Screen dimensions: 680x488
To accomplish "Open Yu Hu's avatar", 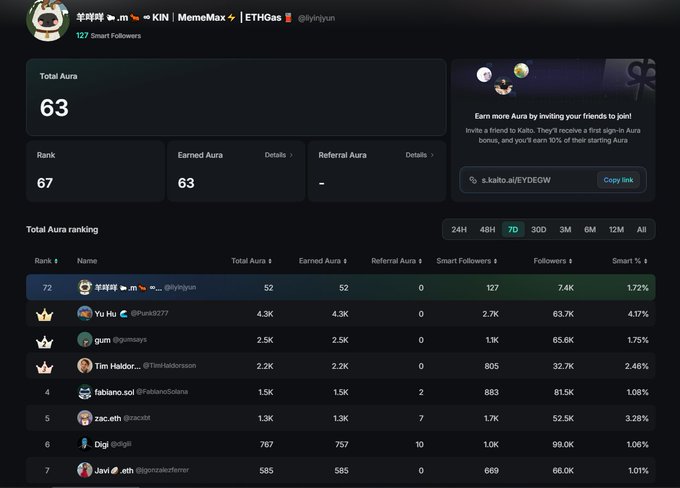I will [x=85, y=314].
